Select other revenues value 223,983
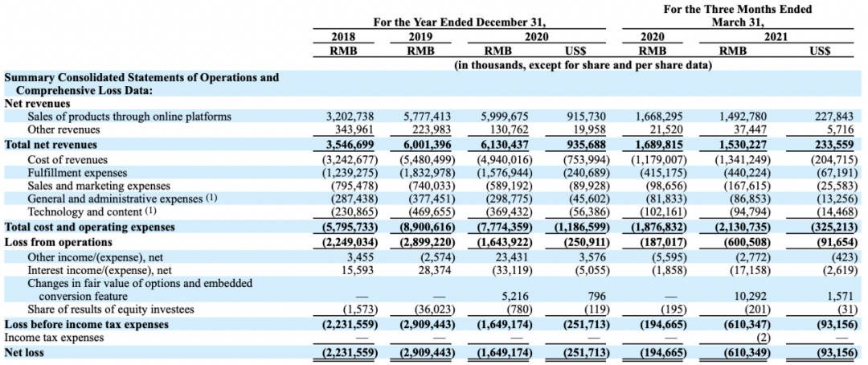This screenshot has width=868, height=365. coord(432,129)
